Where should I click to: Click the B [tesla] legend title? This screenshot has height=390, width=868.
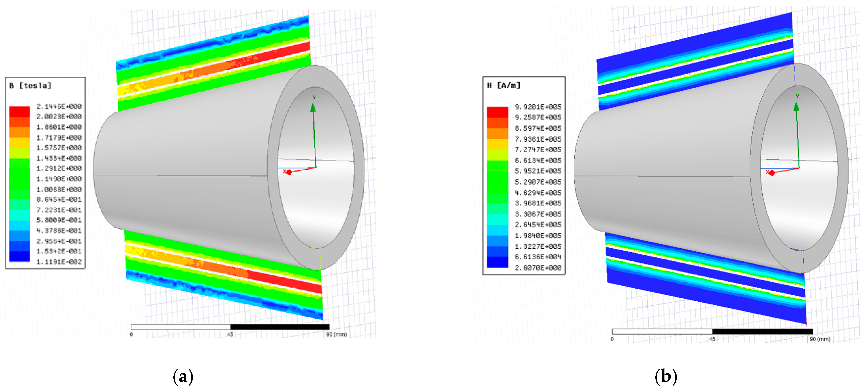[30, 86]
